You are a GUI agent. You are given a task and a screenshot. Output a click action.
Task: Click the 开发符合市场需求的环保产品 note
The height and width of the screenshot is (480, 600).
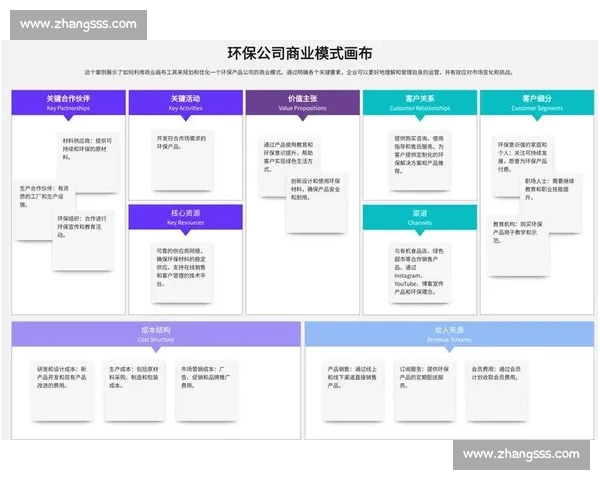182,160
